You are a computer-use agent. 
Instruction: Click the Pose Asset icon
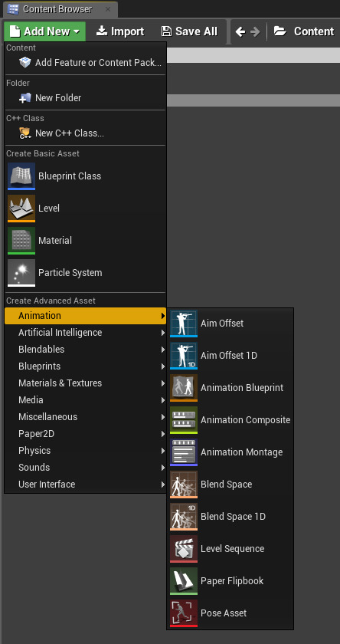click(184, 613)
